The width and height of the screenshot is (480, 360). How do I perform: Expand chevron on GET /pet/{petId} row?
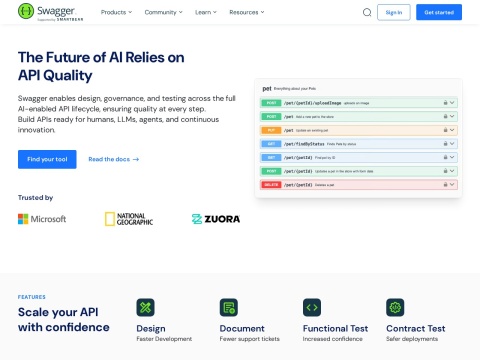(x=452, y=157)
